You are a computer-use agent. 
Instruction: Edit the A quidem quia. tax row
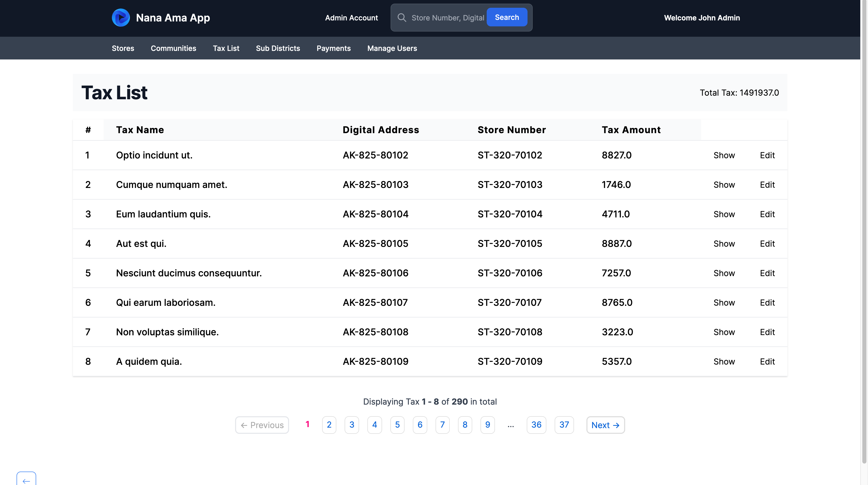click(767, 362)
